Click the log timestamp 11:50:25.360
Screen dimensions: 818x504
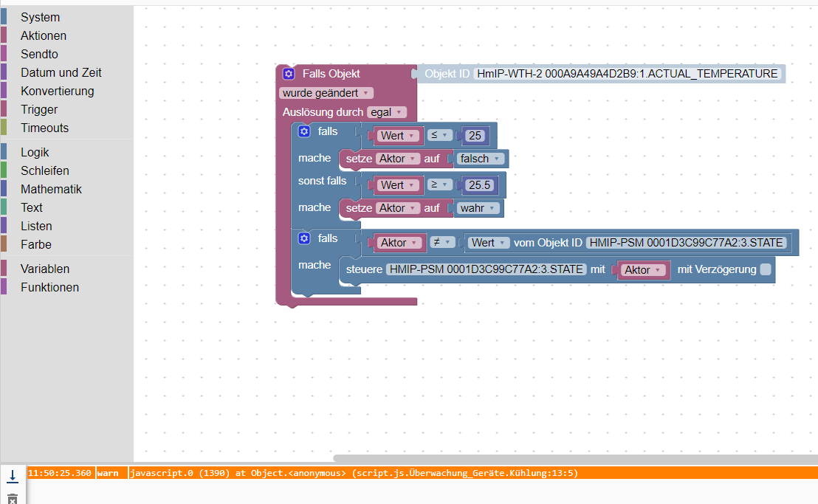point(60,473)
